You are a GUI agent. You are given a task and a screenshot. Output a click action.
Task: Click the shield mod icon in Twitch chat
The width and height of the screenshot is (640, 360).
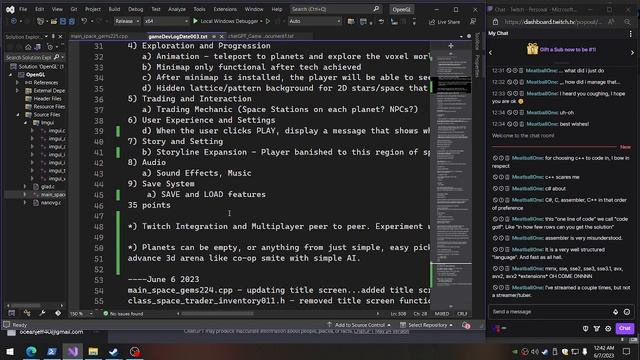point(586,328)
